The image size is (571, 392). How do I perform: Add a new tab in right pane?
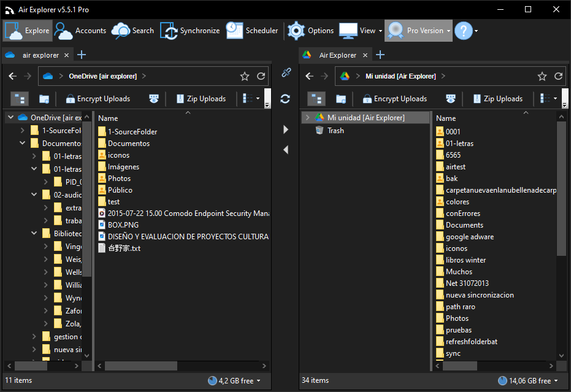coord(380,55)
